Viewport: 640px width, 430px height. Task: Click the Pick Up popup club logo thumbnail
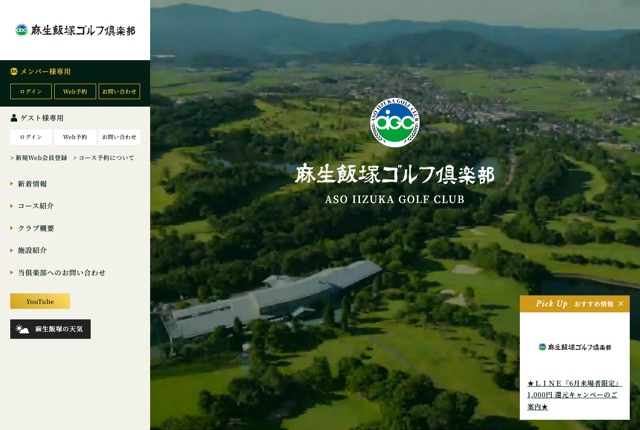click(575, 347)
